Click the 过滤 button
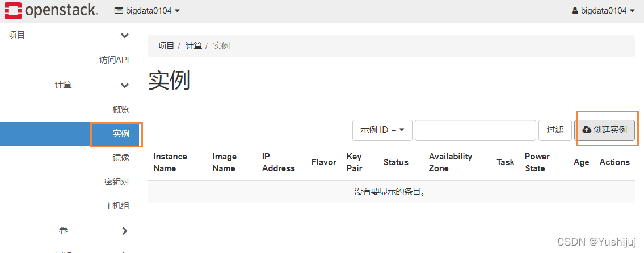Screen dimensions: 644x253 point(555,130)
